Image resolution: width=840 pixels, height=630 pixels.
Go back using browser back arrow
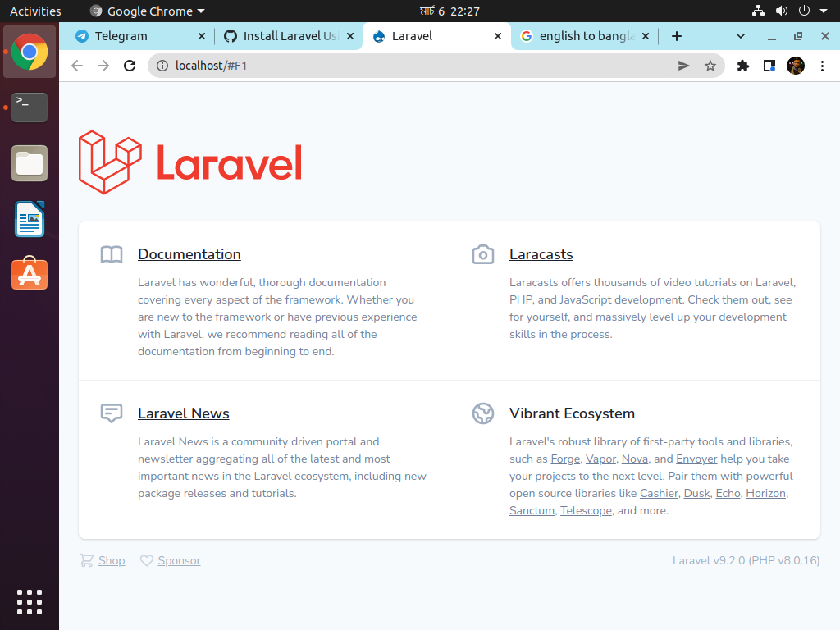pos(77,66)
